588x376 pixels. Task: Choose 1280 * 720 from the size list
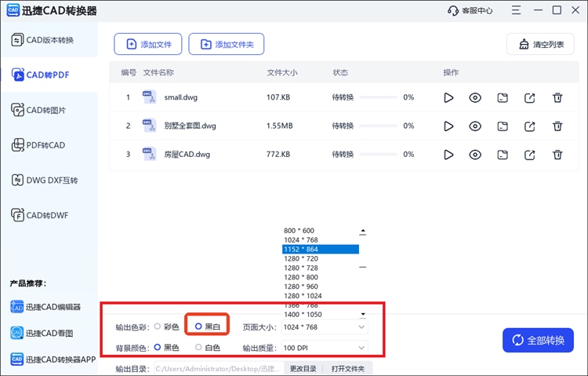click(x=320, y=259)
